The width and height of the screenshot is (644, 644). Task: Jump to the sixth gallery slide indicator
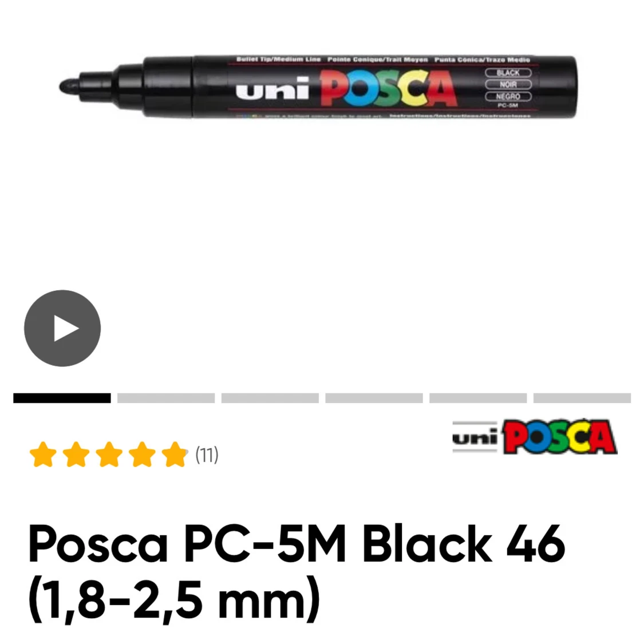tap(582, 398)
